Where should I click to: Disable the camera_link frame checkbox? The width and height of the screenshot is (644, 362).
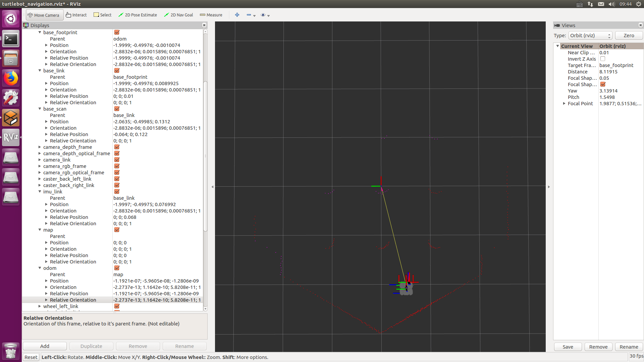(x=117, y=160)
